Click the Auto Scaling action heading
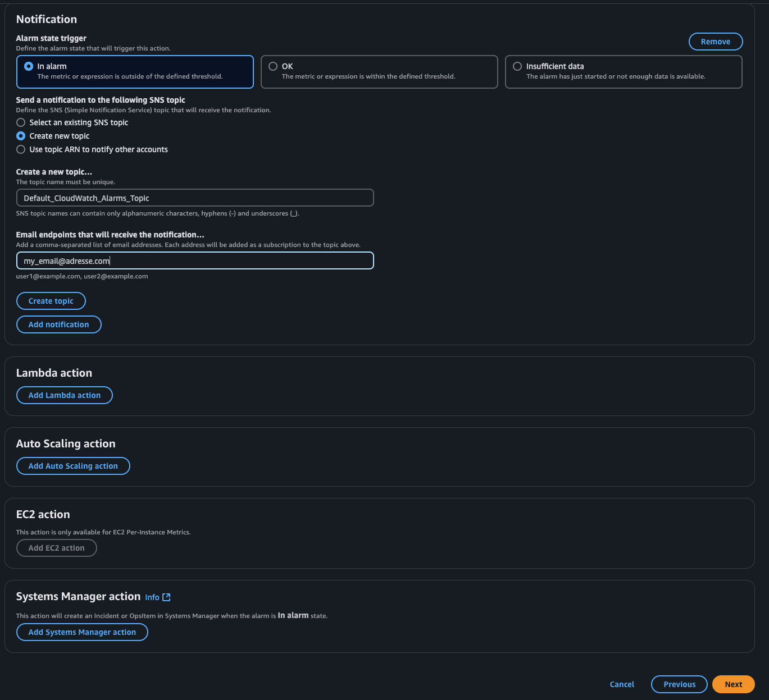Image resolution: width=769 pixels, height=700 pixels. [x=66, y=443]
